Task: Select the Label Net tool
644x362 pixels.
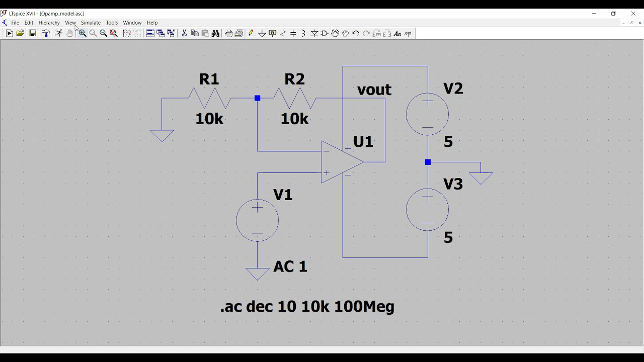Action: [x=273, y=33]
